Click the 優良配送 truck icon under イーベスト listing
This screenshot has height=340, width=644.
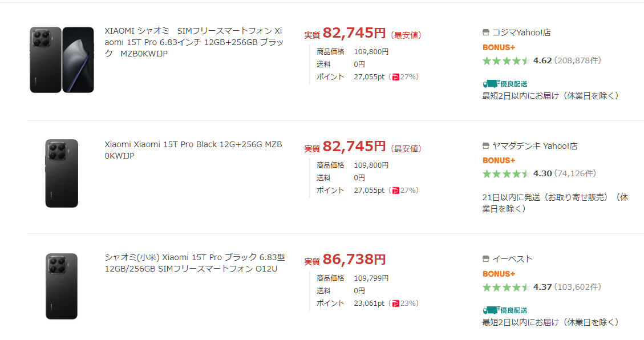[491, 310]
